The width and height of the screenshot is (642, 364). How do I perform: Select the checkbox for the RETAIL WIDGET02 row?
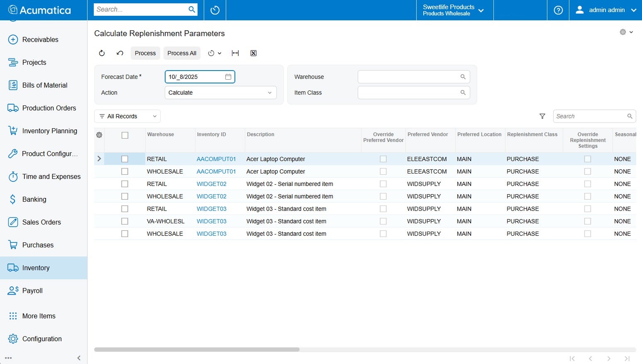click(x=125, y=183)
